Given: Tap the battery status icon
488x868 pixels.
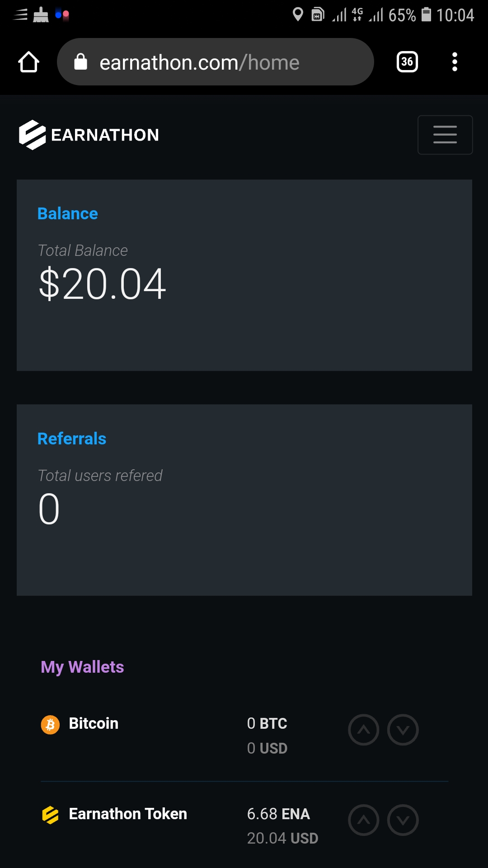Looking at the screenshot, I should click(x=426, y=14).
